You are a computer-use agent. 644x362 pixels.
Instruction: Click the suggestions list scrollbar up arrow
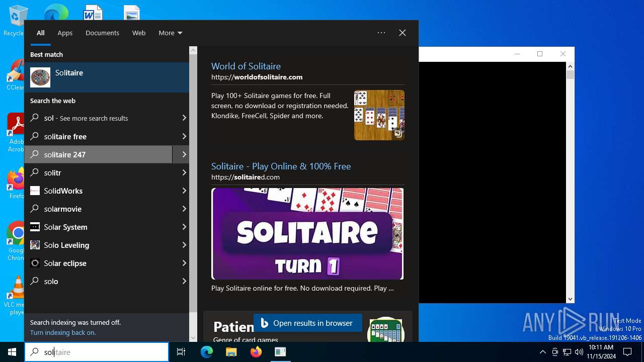(193, 50)
